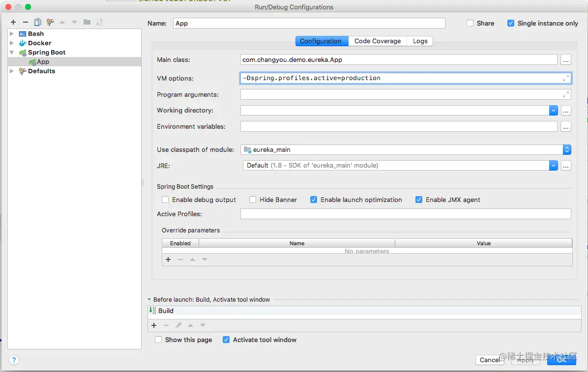588x372 pixels.
Task: Move configuration up arrow in left toolbar
Action: tap(62, 22)
